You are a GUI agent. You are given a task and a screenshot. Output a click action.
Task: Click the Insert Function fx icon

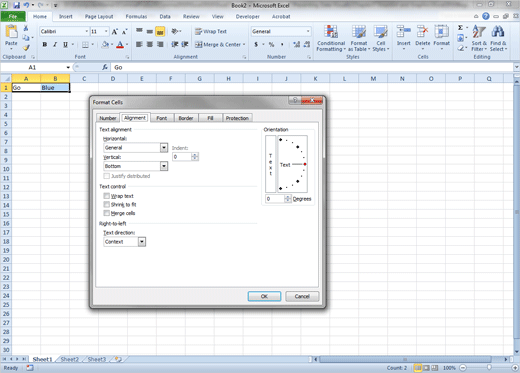(x=105, y=67)
